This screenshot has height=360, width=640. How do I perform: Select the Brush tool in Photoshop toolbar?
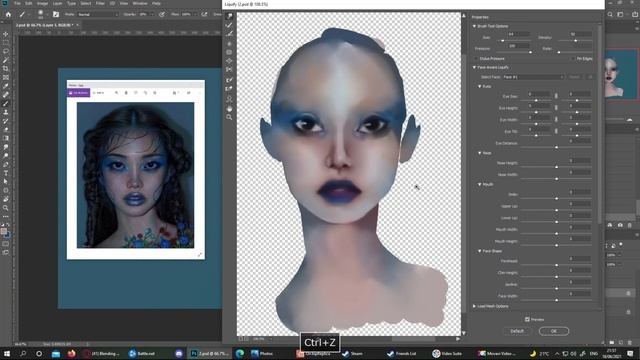[x=6, y=104]
